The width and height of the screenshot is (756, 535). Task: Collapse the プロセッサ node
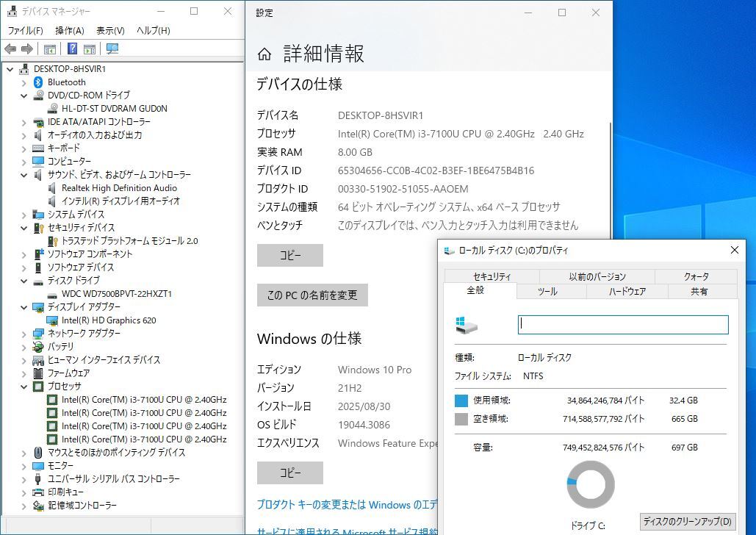tap(24, 387)
